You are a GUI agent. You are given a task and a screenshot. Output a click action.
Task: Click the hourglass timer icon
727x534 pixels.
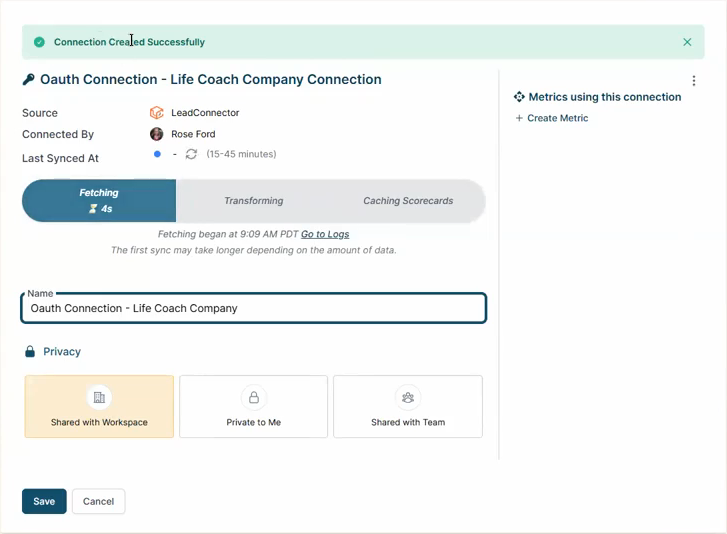pos(93,209)
